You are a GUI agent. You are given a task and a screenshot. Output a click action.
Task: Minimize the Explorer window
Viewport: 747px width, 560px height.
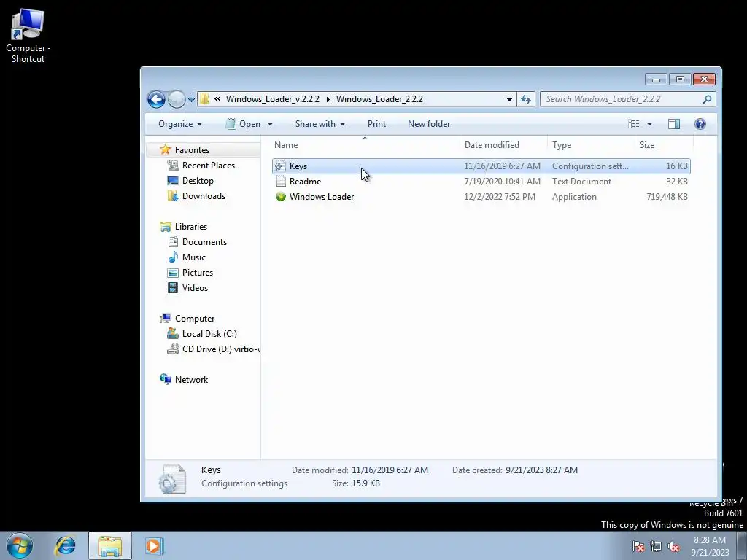656,79
